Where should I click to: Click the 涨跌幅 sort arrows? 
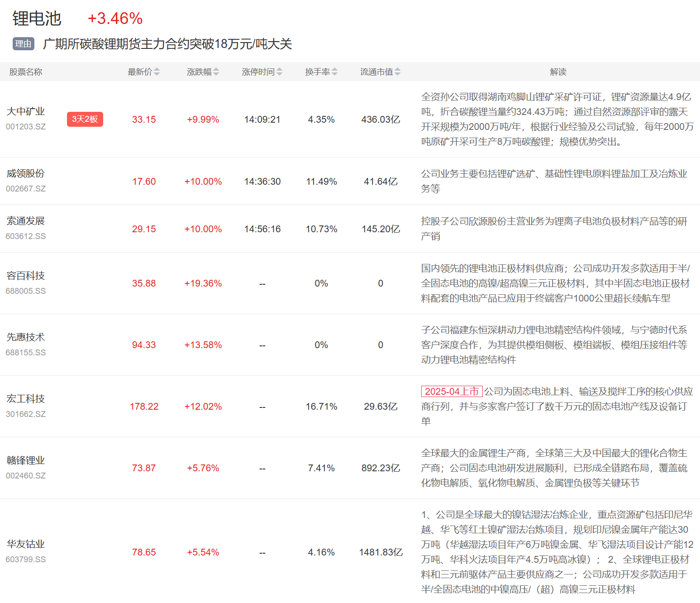216,72
